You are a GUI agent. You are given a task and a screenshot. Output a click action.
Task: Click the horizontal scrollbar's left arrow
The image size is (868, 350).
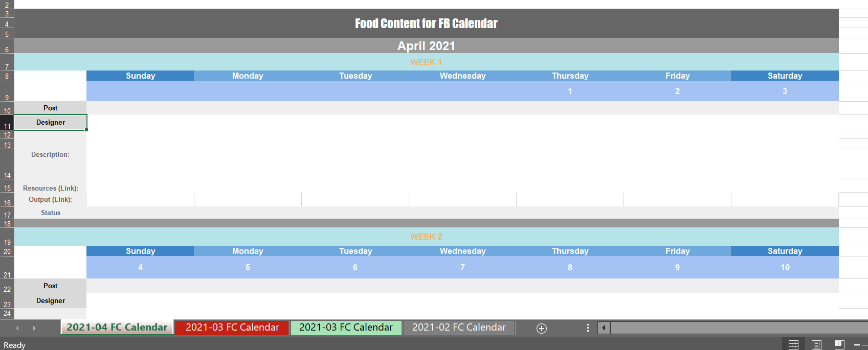(604, 328)
